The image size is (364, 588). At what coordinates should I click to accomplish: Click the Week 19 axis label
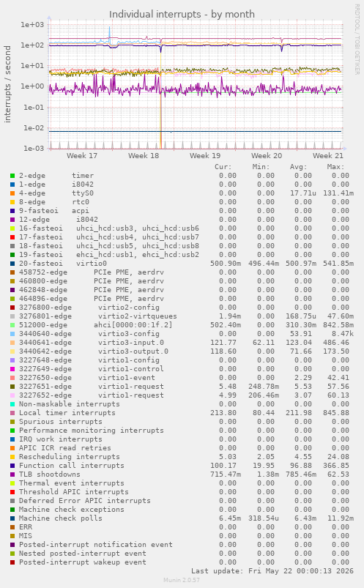point(205,156)
